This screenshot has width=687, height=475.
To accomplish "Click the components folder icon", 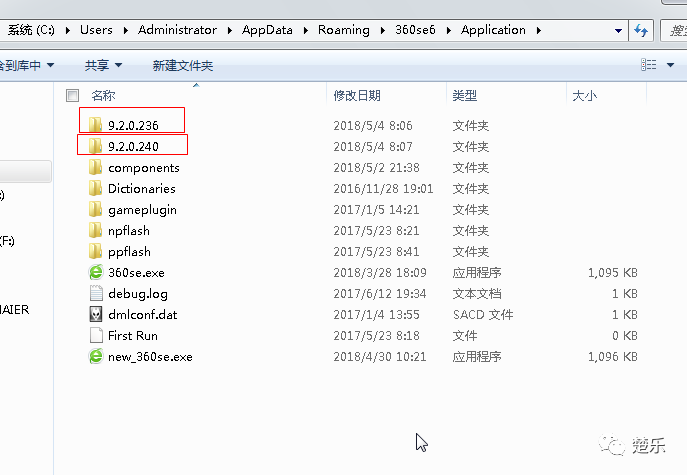I will pos(95,167).
